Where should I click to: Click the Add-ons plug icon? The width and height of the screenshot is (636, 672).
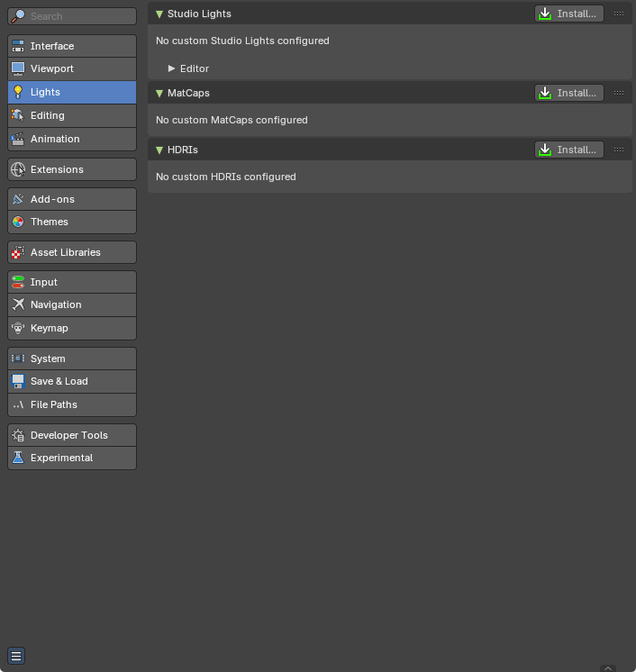coord(18,199)
